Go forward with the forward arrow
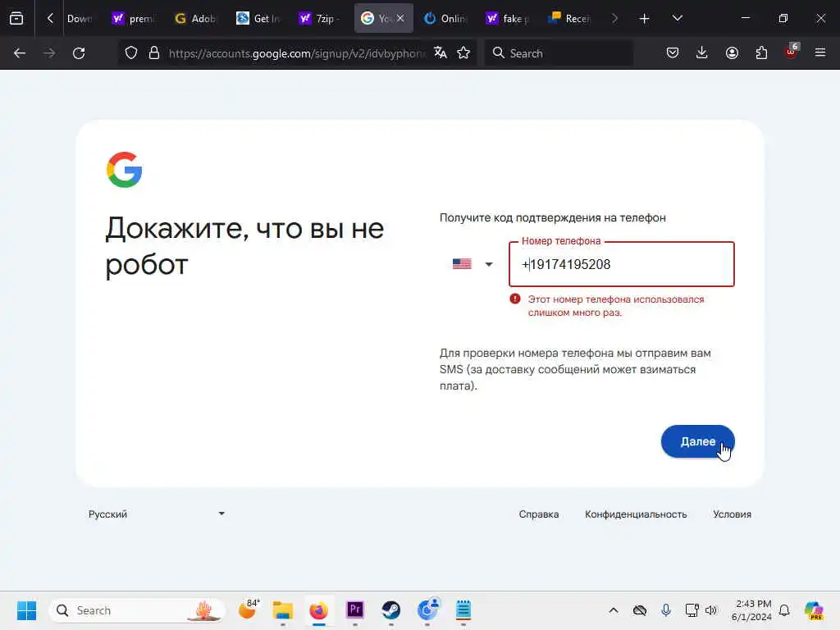 pyautogui.click(x=48, y=53)
